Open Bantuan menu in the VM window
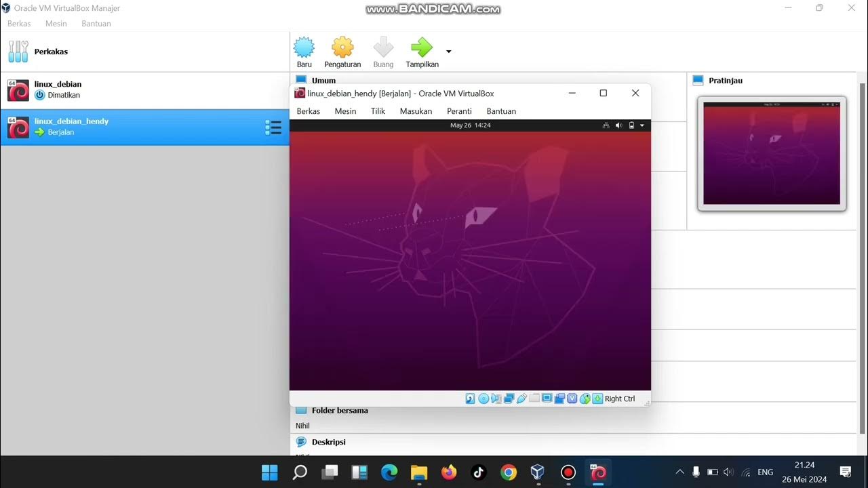868x488 pixels. click(501, 111)
